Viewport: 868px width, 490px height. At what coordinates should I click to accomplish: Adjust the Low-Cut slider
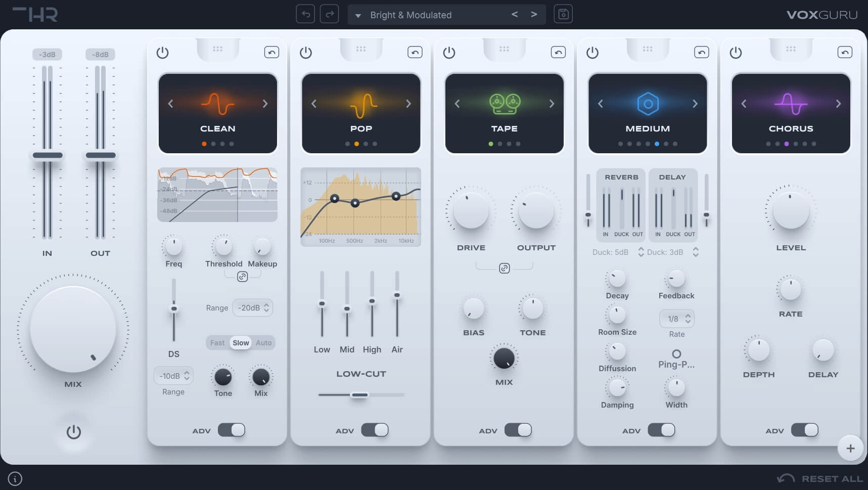(x=360, y=394)
